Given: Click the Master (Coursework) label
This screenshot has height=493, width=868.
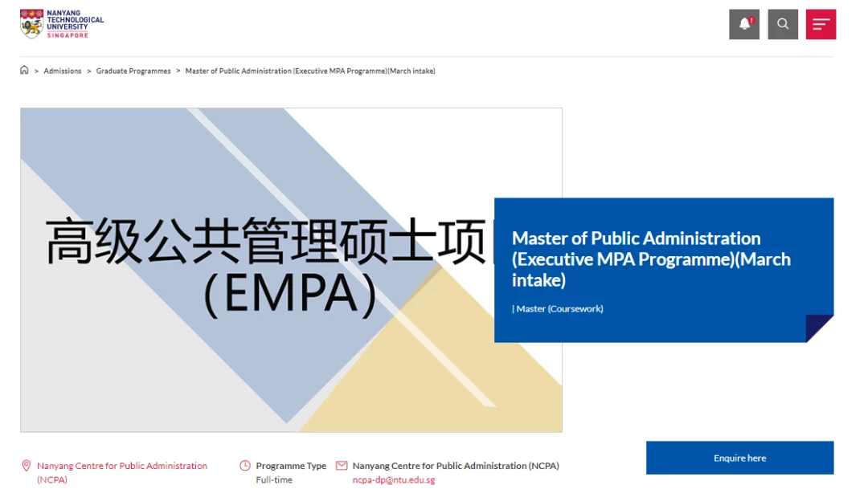Looking at the screenshot, I should [558, 309].
